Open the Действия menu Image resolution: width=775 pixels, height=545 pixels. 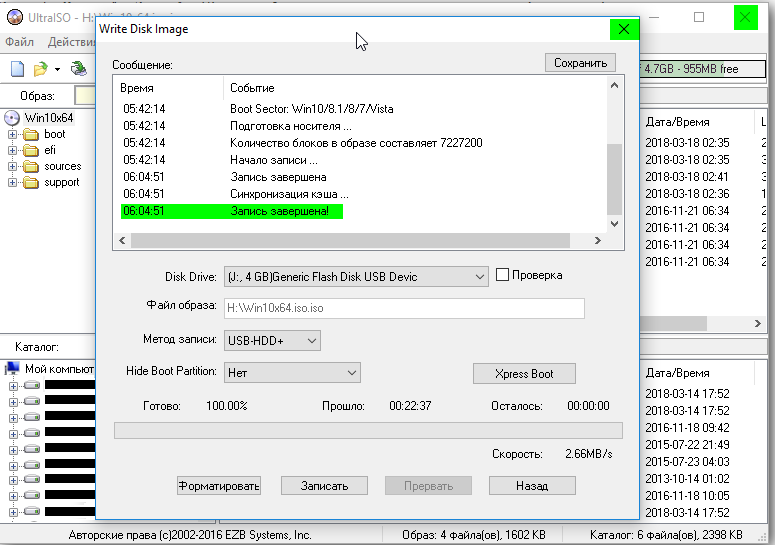pos(70,42)
